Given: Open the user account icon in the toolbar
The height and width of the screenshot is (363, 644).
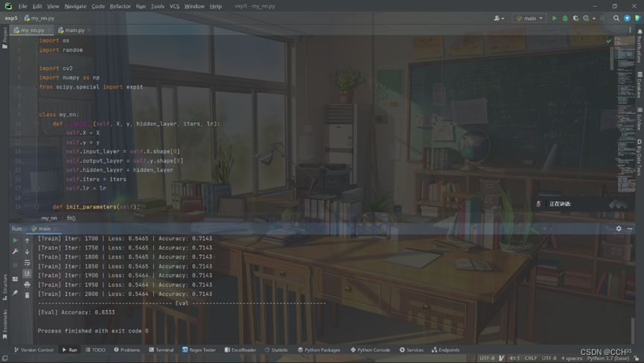Looking at the screenshot, I should (x=497, y=18).
